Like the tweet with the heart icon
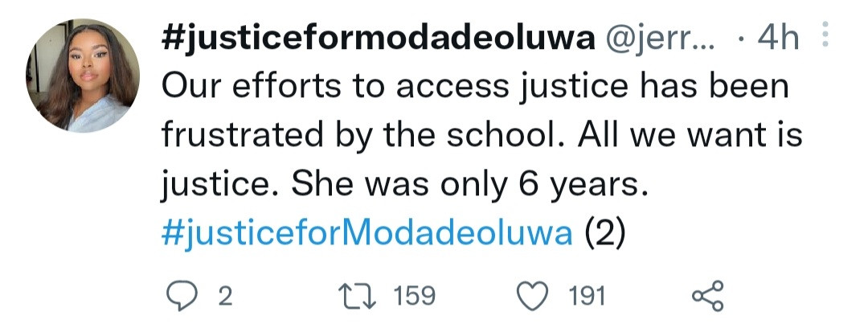This screenshot has width=868, height=324. click(x=533, y=297)
